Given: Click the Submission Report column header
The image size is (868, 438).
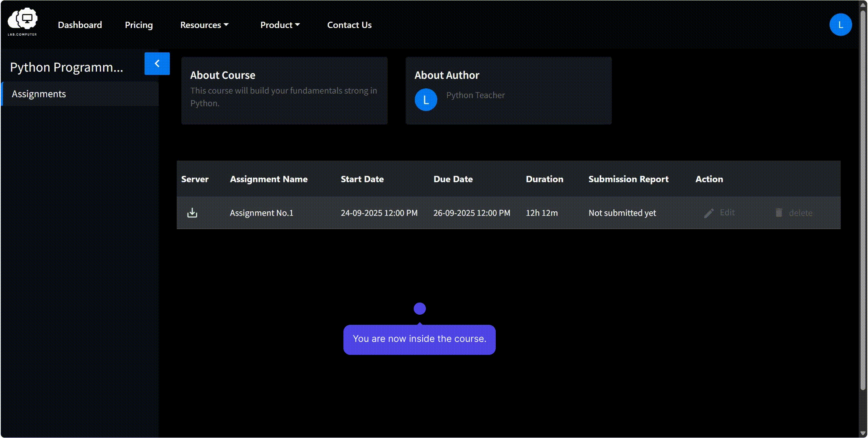Looking at the screenshot, I should [x=628, y=179].
